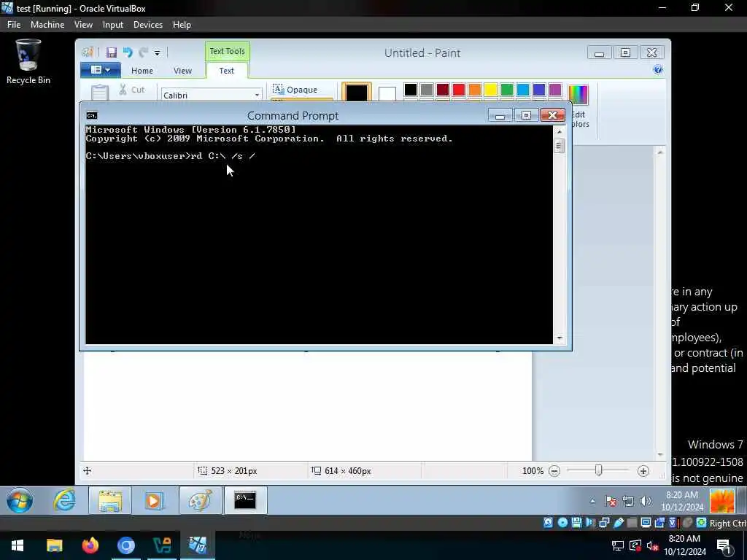This screenshot has height=560, width=747.
Task: Open the Recycle Bin desktop icon
Action: click(x=28, y=62)
